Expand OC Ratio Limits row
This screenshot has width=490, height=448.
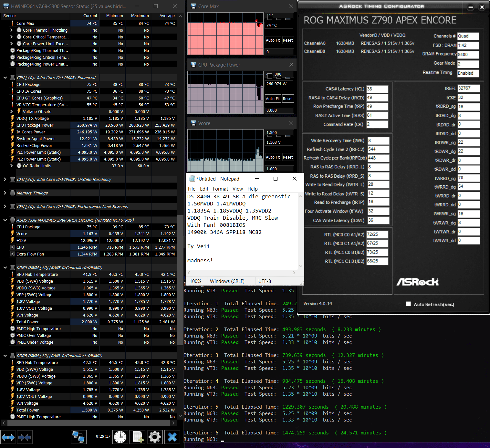coord(11,166)
